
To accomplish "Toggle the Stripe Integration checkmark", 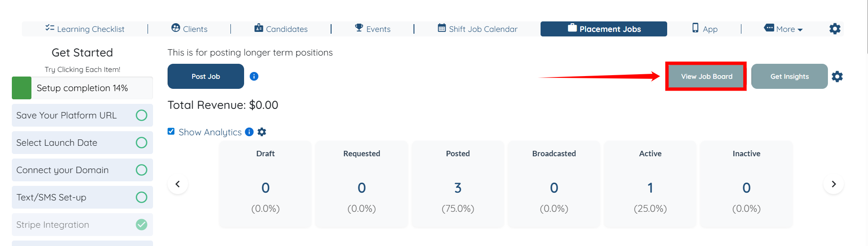I will pyautogui.click(x=142, y=225).
